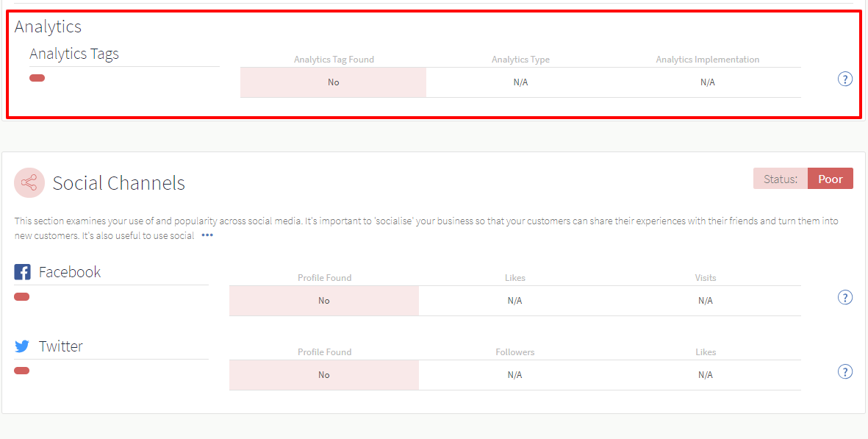
Task: Click the red indicator under Facebook
Action: click(21, 297)
